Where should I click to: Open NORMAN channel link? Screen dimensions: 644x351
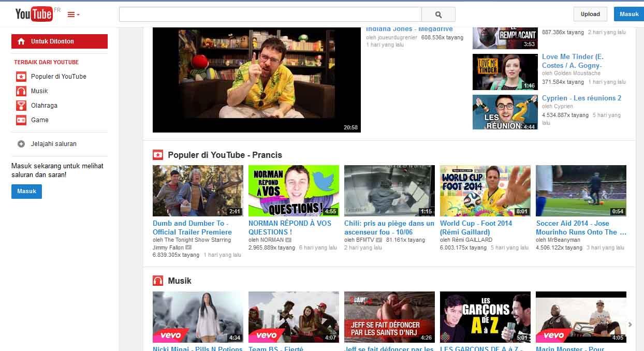pos(272,240)
